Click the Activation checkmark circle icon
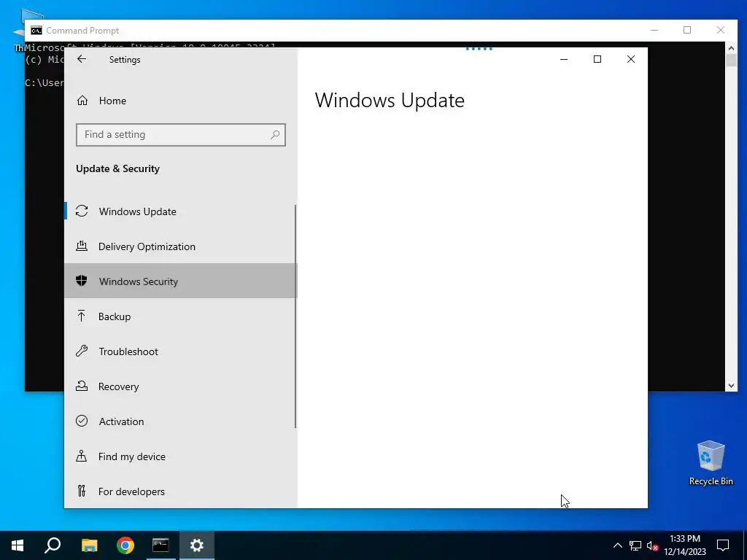 (82, 421)
